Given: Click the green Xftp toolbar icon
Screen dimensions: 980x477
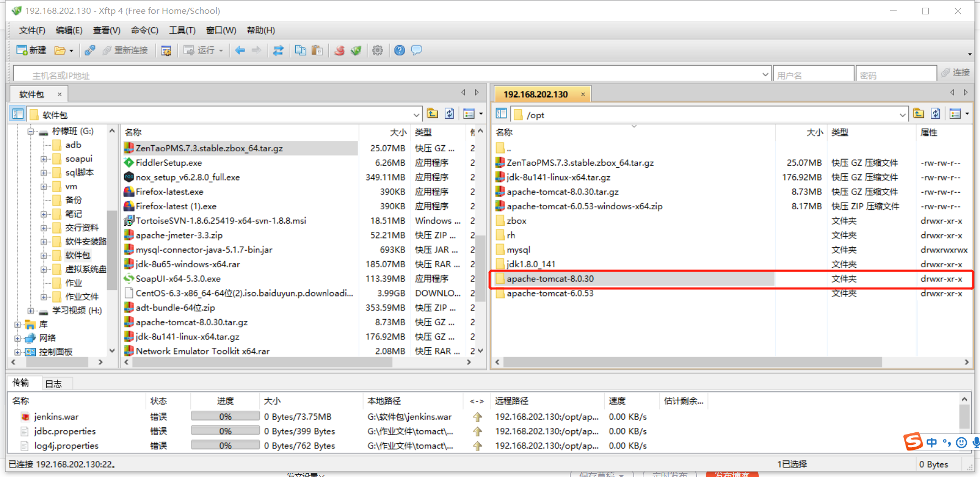Looking at the screenshot, I should (356, 50).
